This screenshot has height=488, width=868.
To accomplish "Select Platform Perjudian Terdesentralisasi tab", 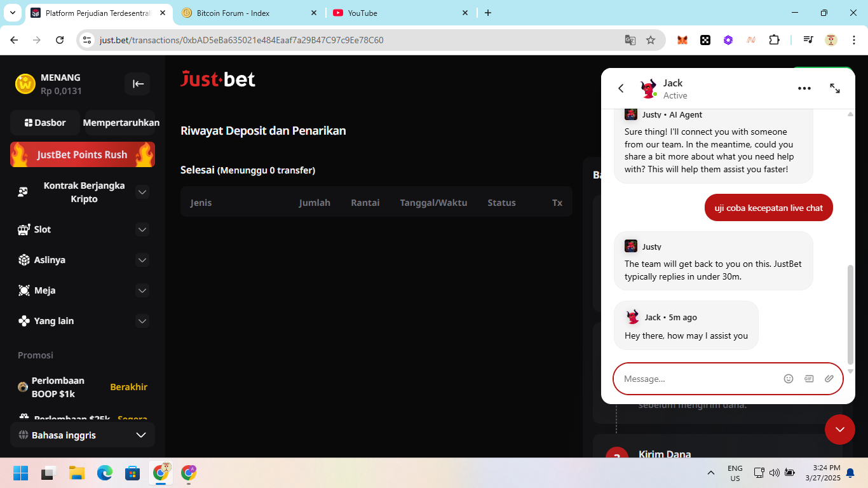I will tap(98, 13).
